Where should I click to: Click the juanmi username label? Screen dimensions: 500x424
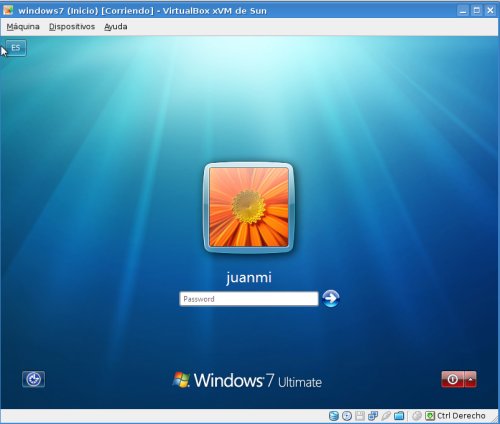click(x=249, y=278)
